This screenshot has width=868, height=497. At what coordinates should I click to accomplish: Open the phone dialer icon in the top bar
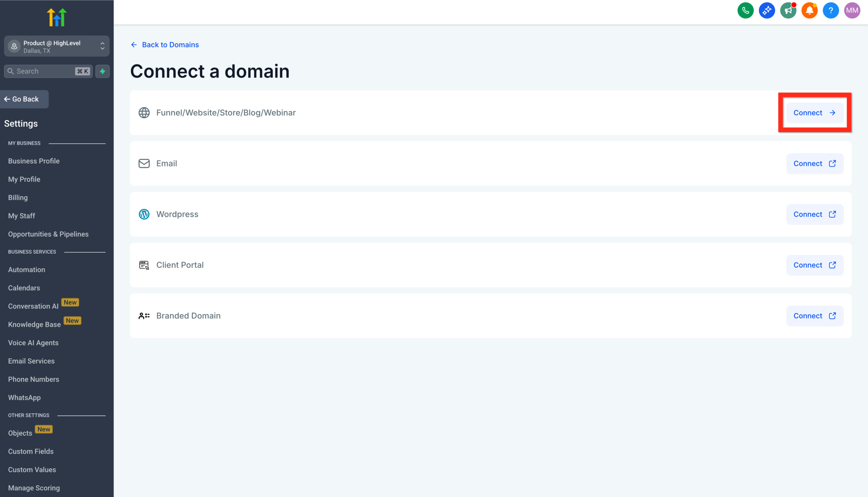click(746, 10)
